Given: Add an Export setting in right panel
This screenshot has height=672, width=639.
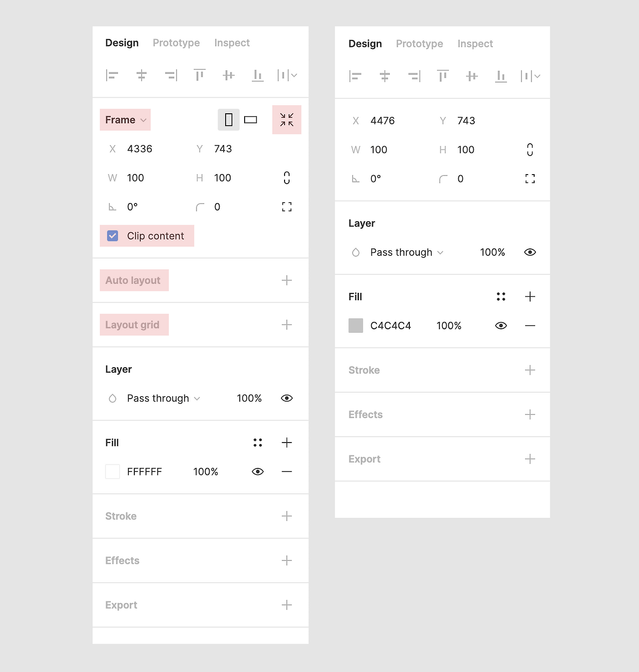Looking at the screenshot, I should click(x=530, y=459).
